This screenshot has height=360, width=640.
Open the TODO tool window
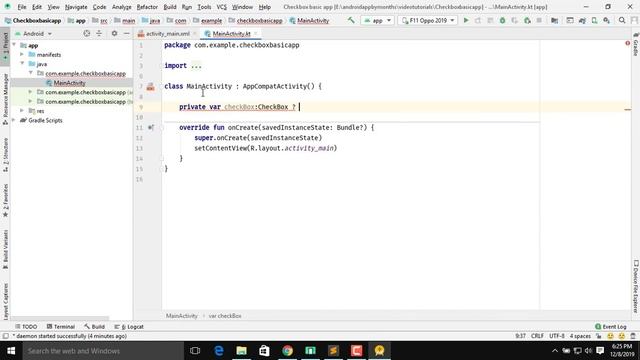tap(26, 327)
